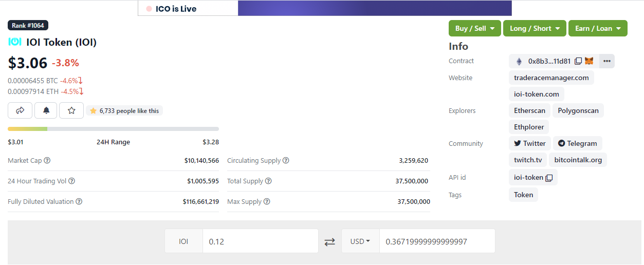Click the -3.8% price change text
Viewport: 644px width, 265px height.
(65, 63)
